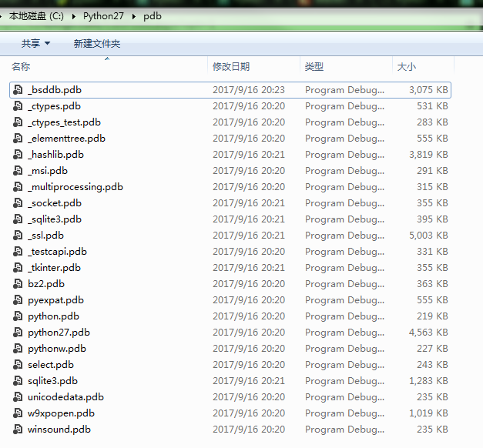This screenshot has width=483, height=448.
Task: Click the _tkinter.pdb file icon
Action: click(18, 268)
